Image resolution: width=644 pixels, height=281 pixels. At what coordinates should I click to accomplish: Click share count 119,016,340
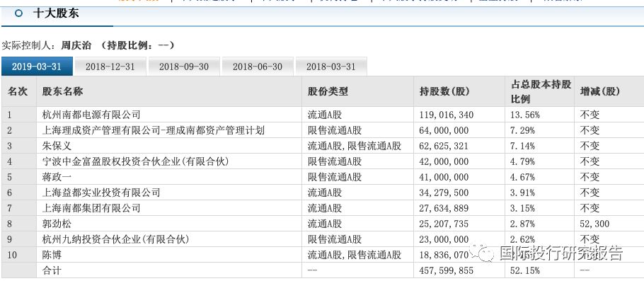coord(447,115)
